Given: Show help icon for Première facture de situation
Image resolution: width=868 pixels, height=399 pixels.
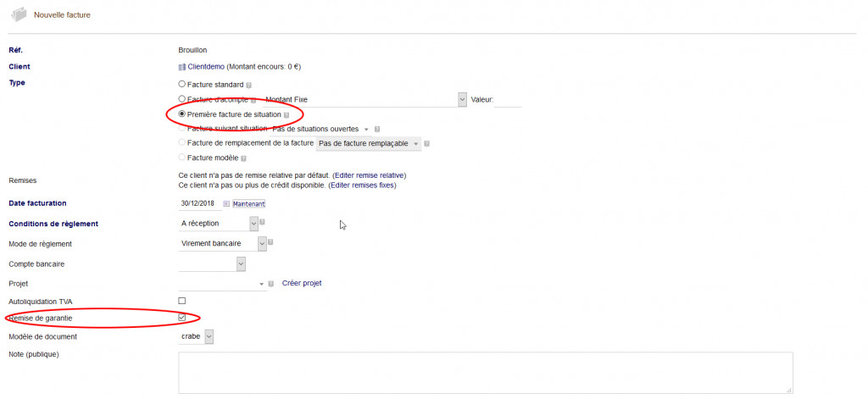Looking at the screenshot, I should click(287, 115).
